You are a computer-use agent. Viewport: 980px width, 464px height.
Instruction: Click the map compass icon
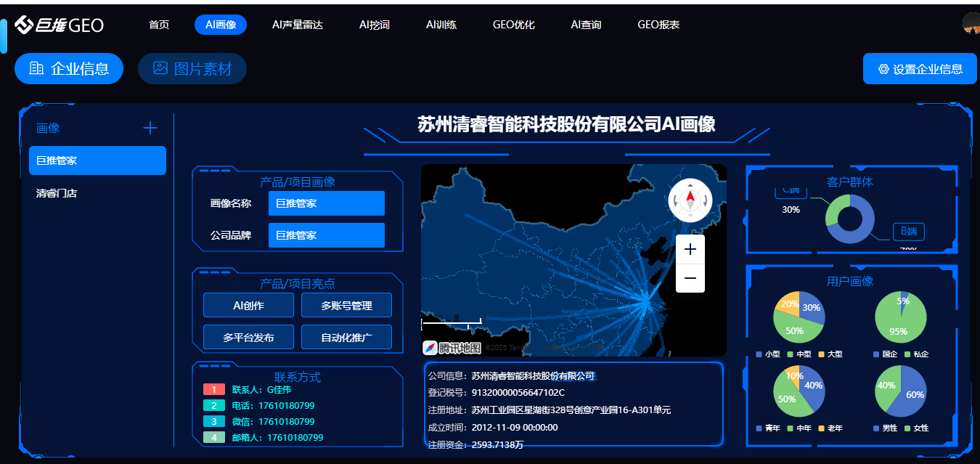pyautogui.click(x=690, y=199)
